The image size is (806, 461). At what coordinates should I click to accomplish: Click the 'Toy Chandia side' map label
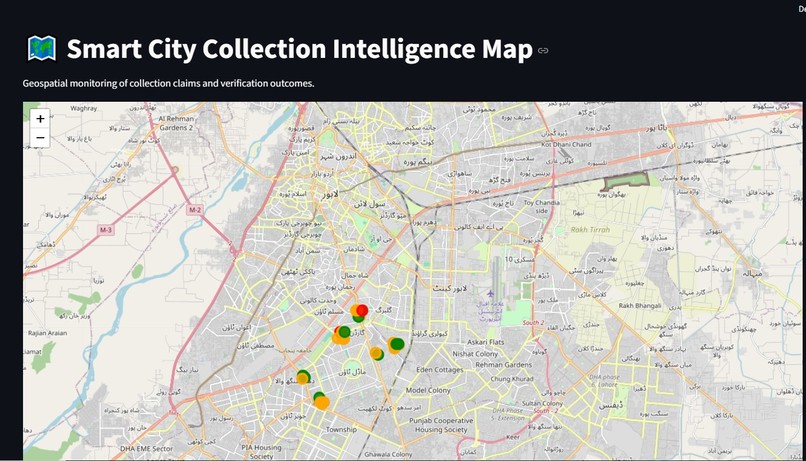tap(541, 207)
